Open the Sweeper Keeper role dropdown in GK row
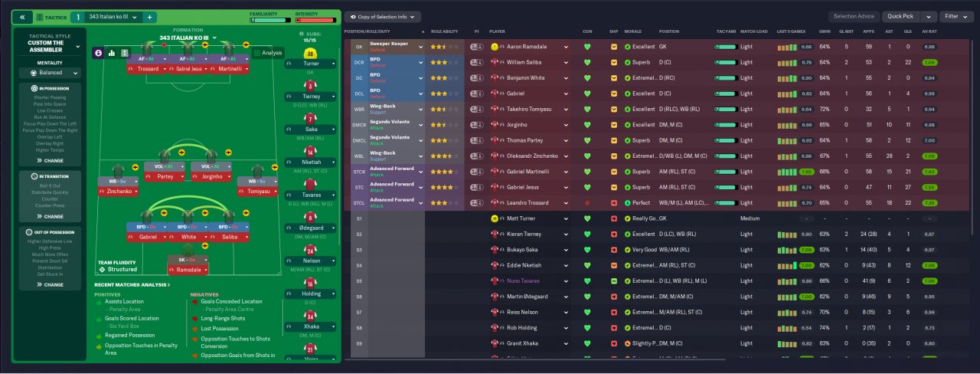The width and height of the screenshot is (980, 374). 397,47
